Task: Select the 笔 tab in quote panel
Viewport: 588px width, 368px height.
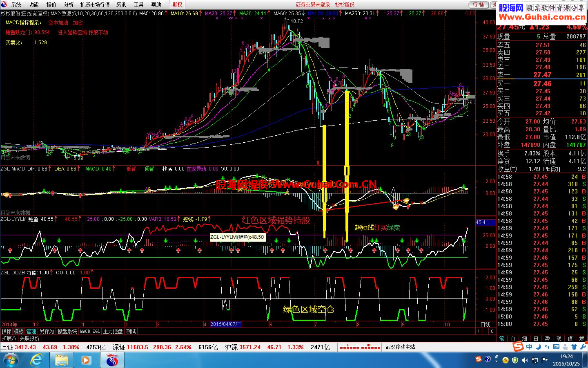Action: [502, 339]
